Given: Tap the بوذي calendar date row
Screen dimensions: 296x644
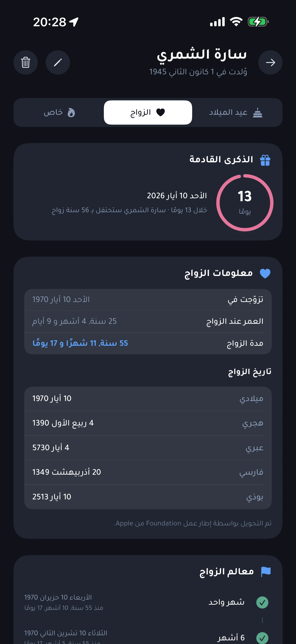Looking at the screenshot, I should tap(148, 497).
